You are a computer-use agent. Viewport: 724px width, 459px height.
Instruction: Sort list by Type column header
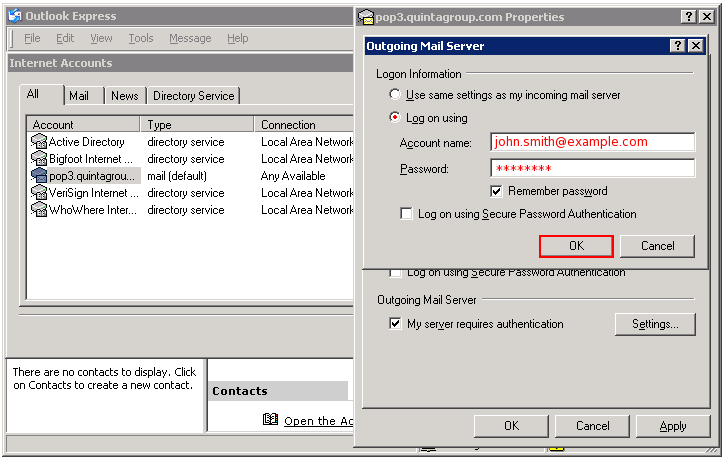[197, 125]
